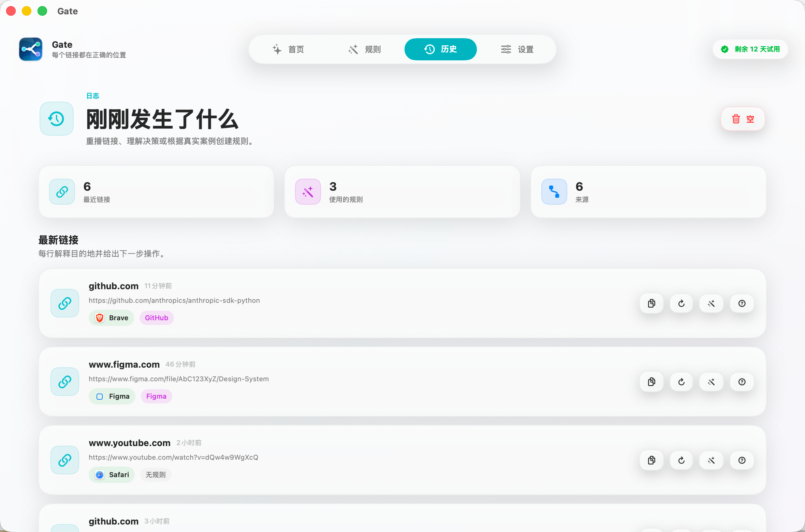Switch to the 规则 tab
The image size is (805, 532).
point(365,49)
